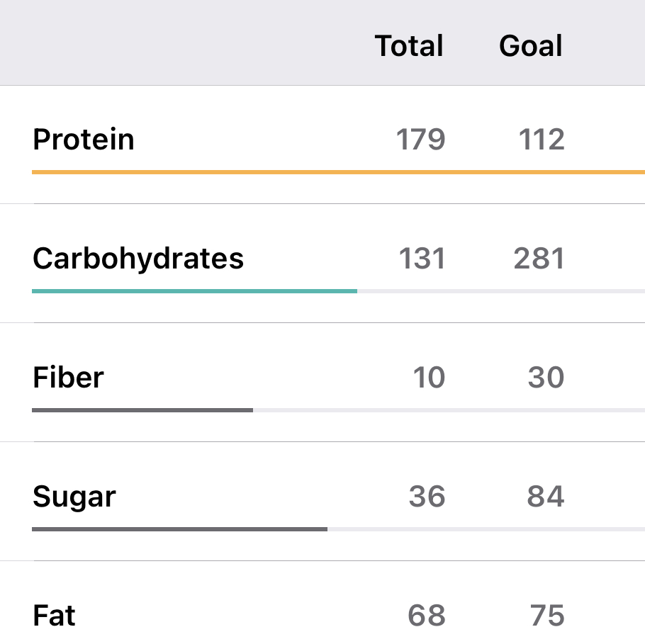The image size is (645, 644).
Task: Click the Protein goal value 112
Action: (x=542, y=140)
